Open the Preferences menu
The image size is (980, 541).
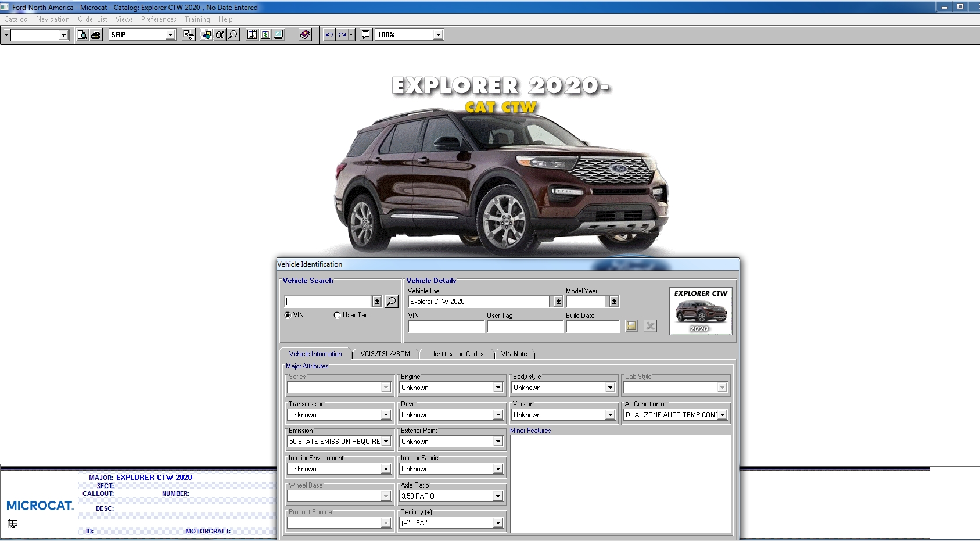tap(159, 19)
